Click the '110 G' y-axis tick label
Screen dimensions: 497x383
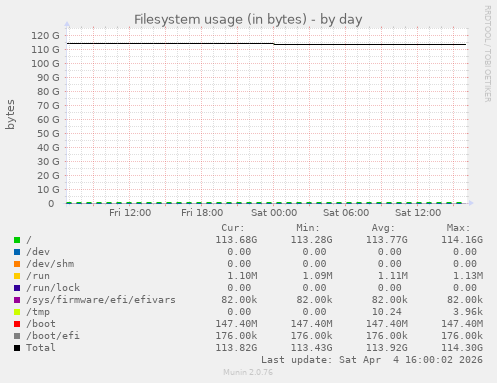tap(45, 49)
